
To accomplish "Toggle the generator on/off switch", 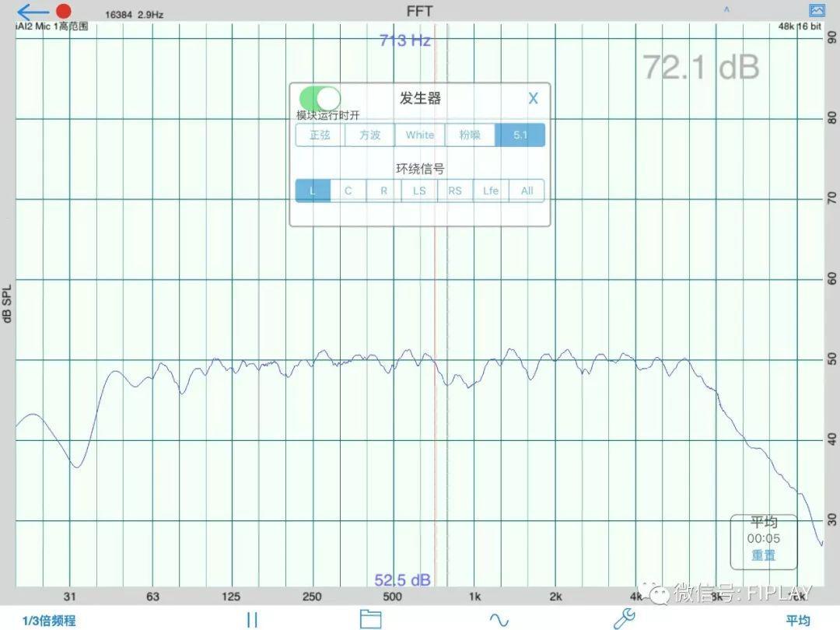I will (x=320, y=98).
